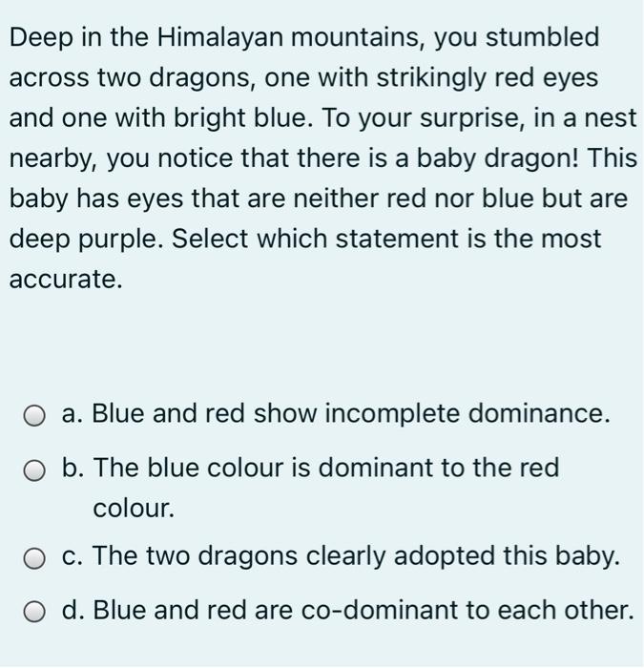Screen dimensions: 644x668
Task: Select radio button for option a
Action: 34,416
